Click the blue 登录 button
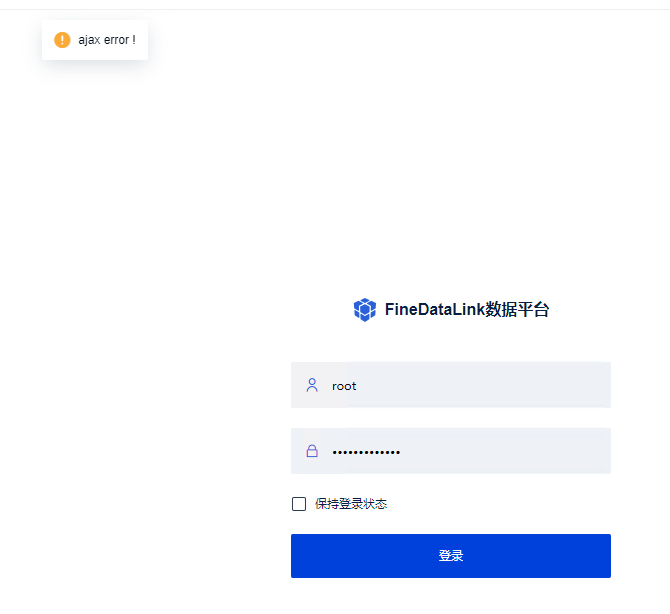 tap(451, 555)
